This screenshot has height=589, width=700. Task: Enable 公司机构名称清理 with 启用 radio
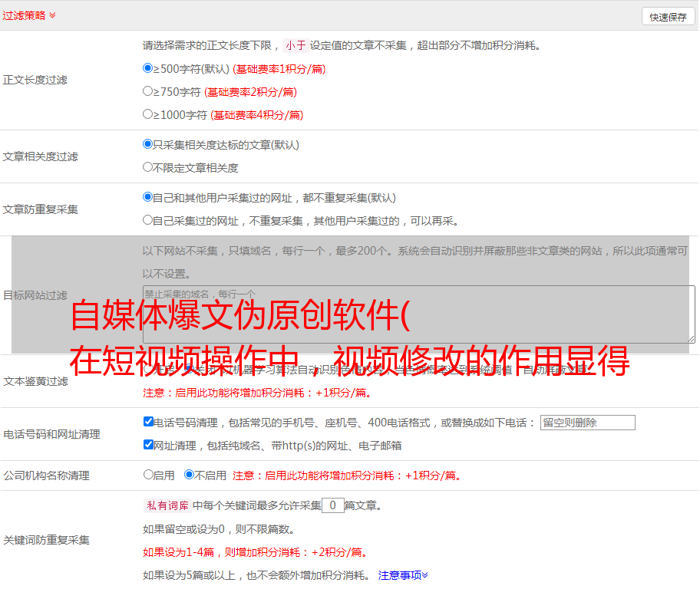click(x=148, y=475)
